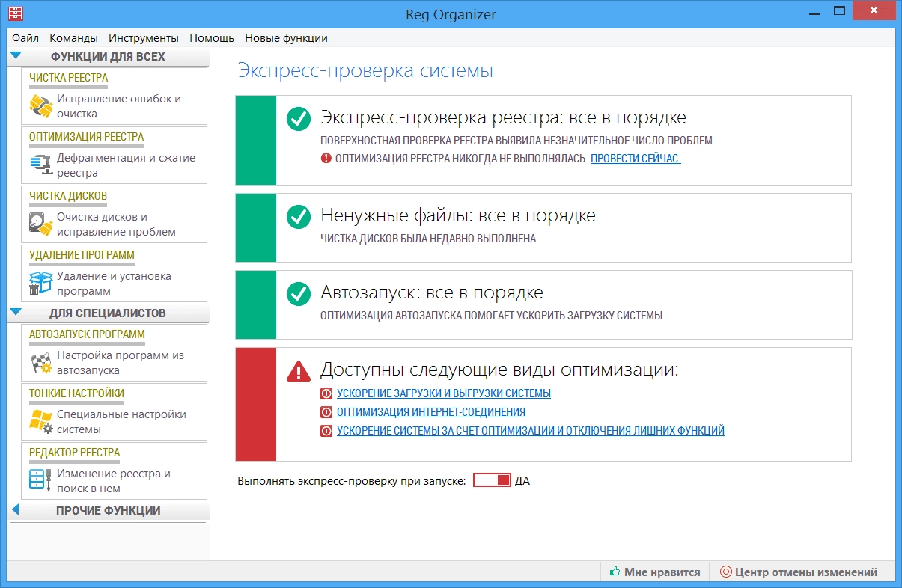Open Центр отмены изменений
This screenshot has width=902, height=588.
point(798,572)
